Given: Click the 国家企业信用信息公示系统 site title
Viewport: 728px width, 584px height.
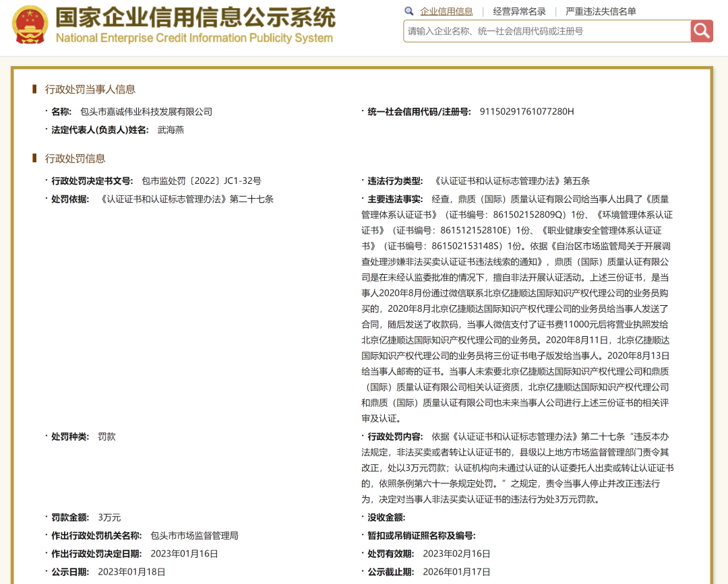Looking at the screenshot, I should point(195,17).
